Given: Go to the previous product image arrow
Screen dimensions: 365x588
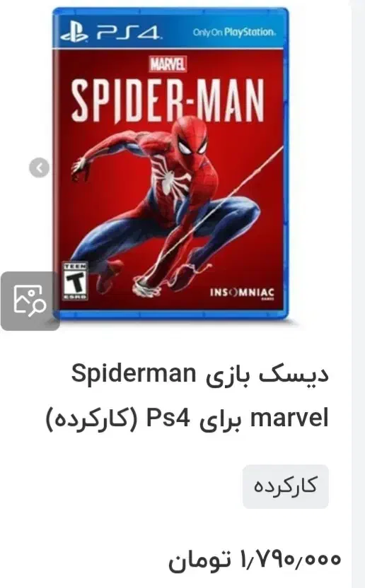Looking at the screenshot, I should 39,167.
